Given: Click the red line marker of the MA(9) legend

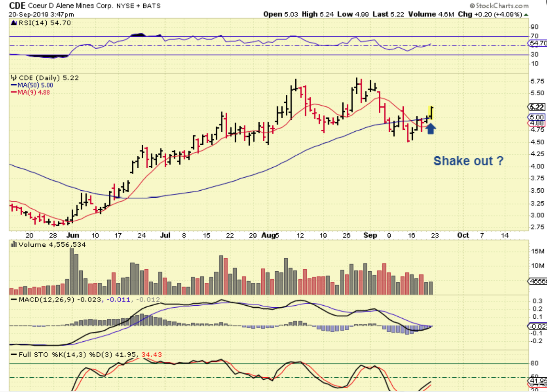Looking at the screenshot, I should coord(14,92).
